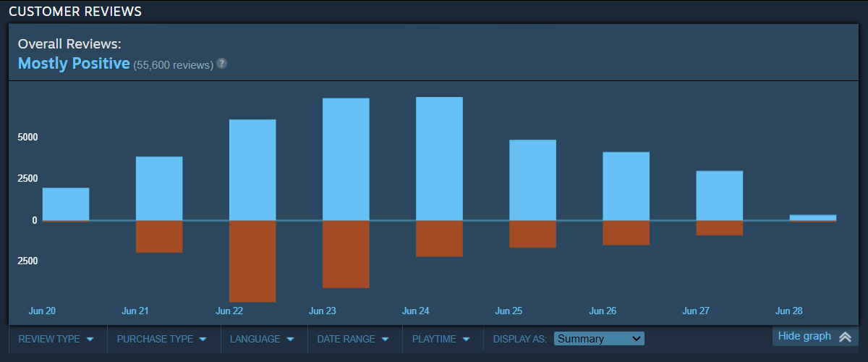Select the Jun 23 negative orange bar

coord(346,254)
